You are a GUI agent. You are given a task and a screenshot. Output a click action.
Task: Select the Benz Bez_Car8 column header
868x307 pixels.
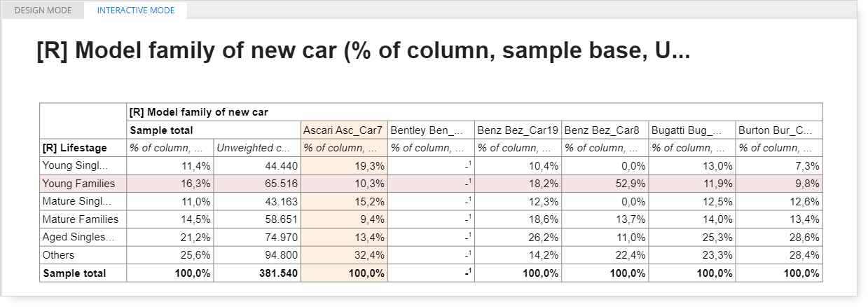click(605, 130)
